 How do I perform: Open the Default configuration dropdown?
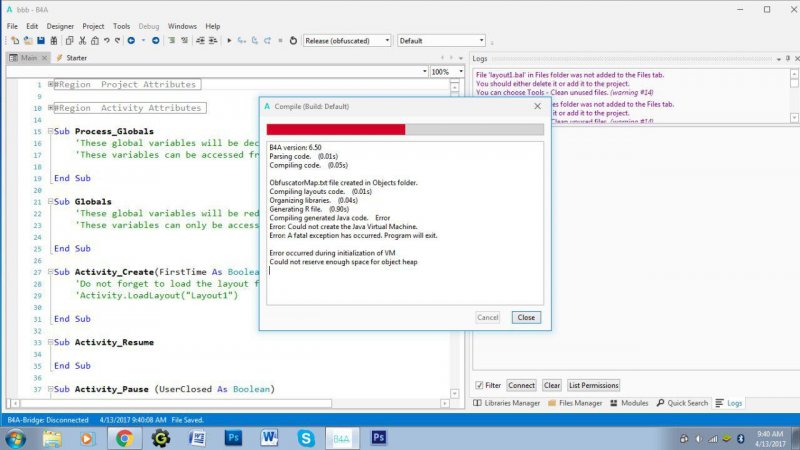click(x=441, y=41)
